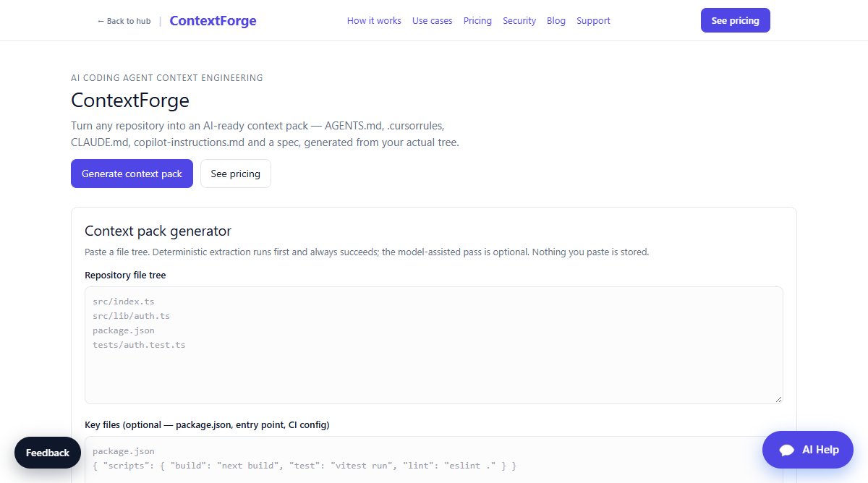Click the Back to hub link
Screen dimensions: 868x483
(x=124, y=21)
